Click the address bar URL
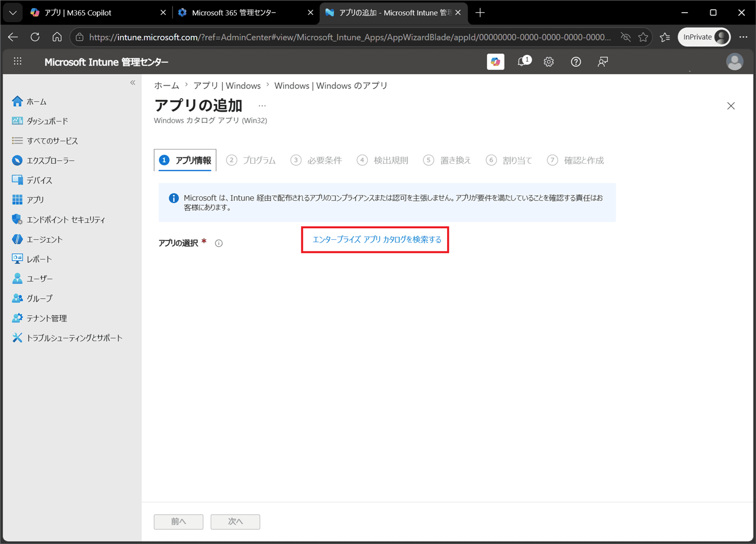Viewport: 756px width, 544px height. 350,37
